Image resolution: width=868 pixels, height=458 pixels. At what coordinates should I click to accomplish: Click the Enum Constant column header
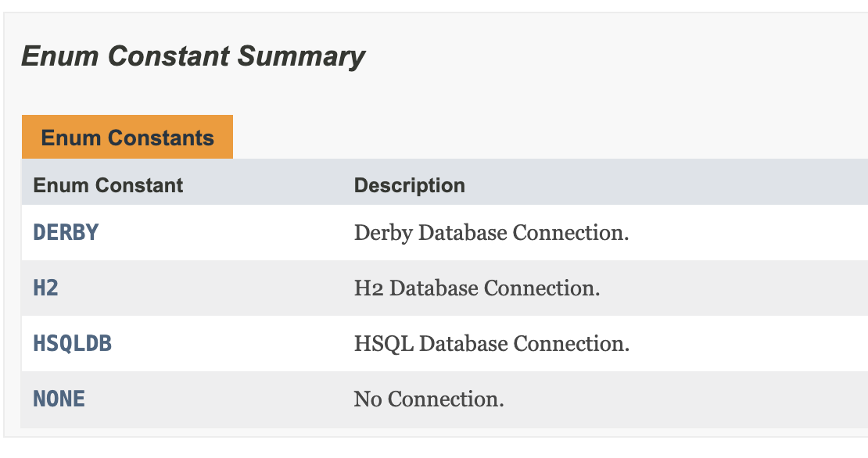tap(108, 185)
